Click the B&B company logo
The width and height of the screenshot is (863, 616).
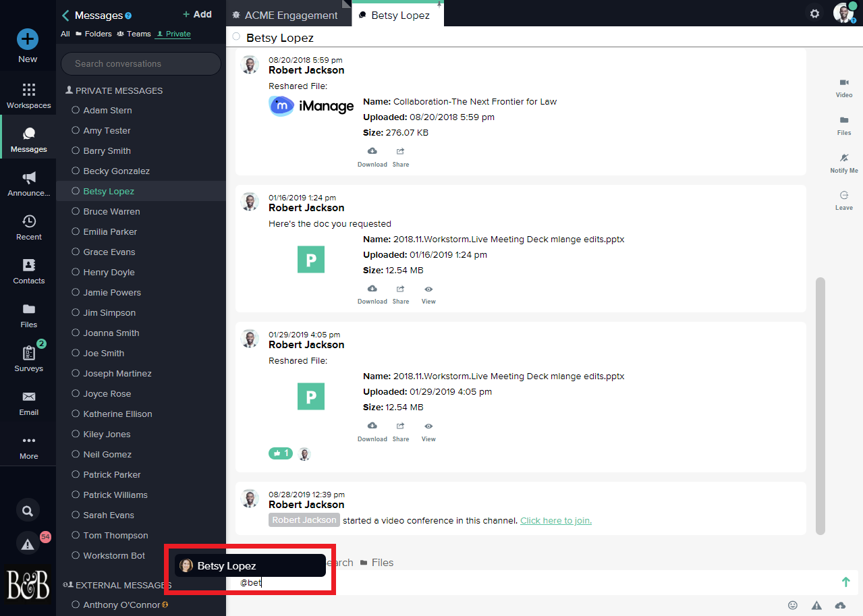pos(28,585)
